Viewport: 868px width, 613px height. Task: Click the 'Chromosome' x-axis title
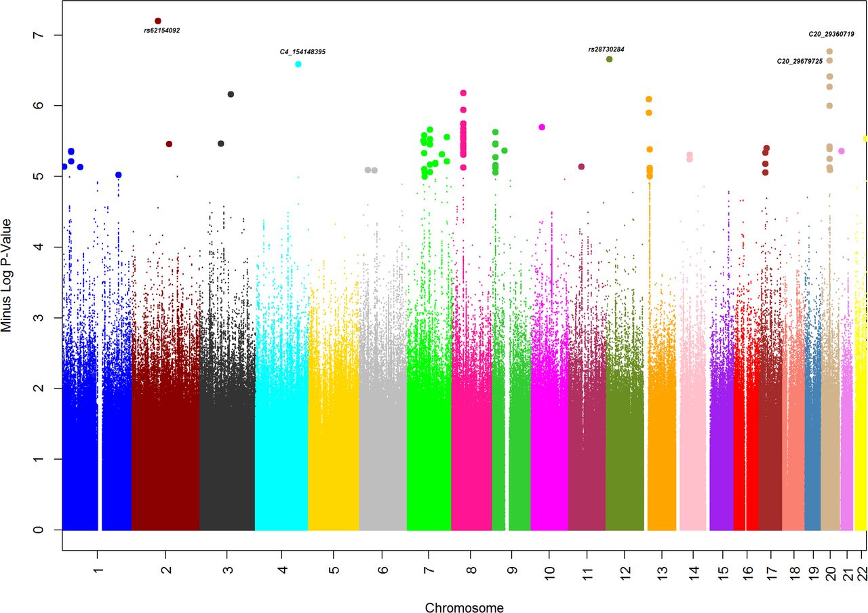pyautogui.click(x=465, y=608)
